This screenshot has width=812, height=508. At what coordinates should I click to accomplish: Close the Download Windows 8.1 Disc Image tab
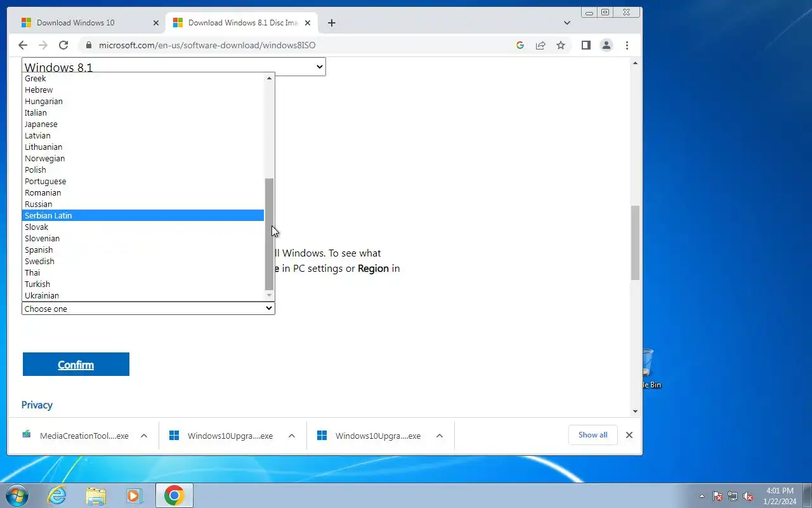[x=308, y=23]
